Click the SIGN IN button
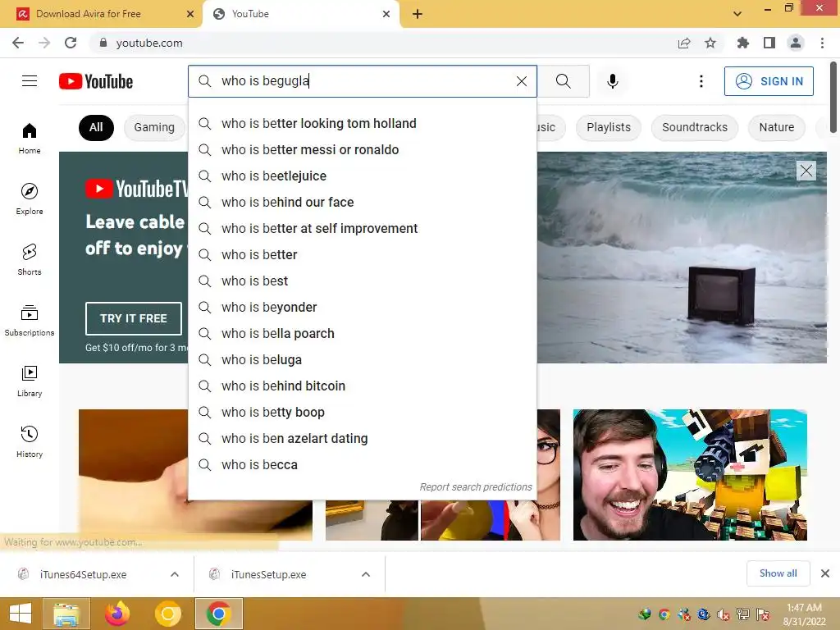 point(769,81)
